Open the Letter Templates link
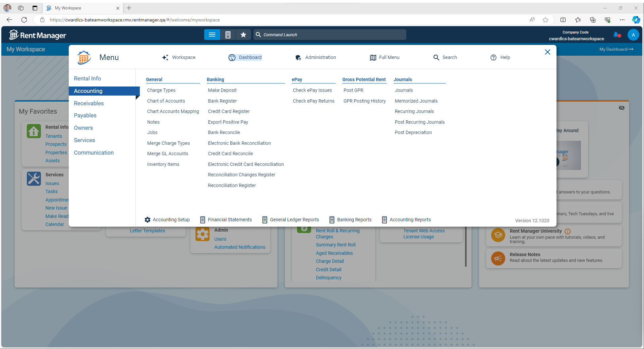 (148, 231)
